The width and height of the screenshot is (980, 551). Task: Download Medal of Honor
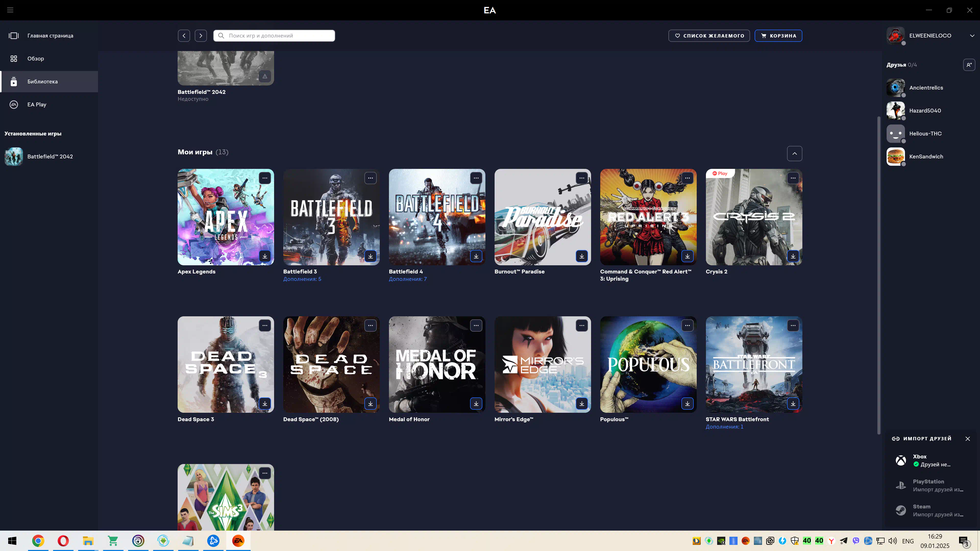(x=476, y=404)
